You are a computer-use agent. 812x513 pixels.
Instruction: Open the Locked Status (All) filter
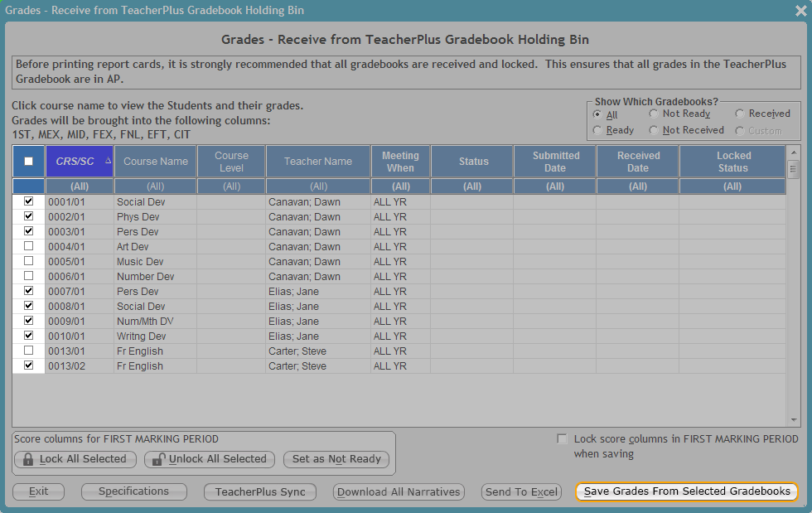click(x=732, y=186)
